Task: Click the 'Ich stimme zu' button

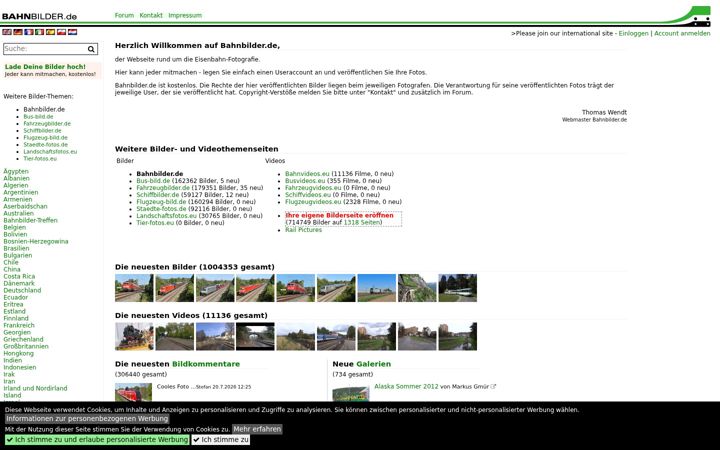Action: [221, 440]
